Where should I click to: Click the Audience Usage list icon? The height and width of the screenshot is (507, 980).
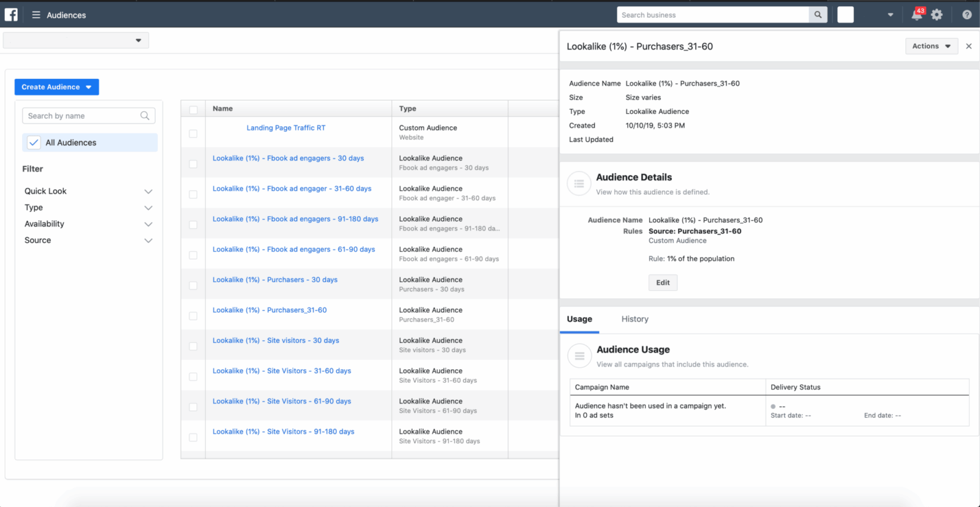579,356
